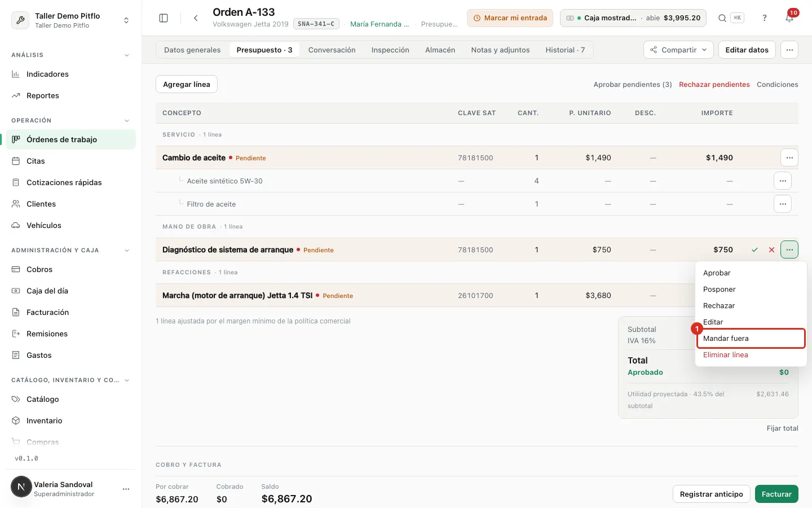Open the help question mark icon
The width and height of the screenshot is (812, 508).
click(765, 18)
